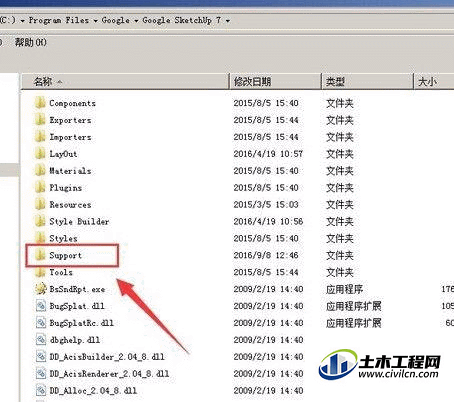Click 文件夹 type in Components row
Viewport: 454px width, 402px height.
340,103
